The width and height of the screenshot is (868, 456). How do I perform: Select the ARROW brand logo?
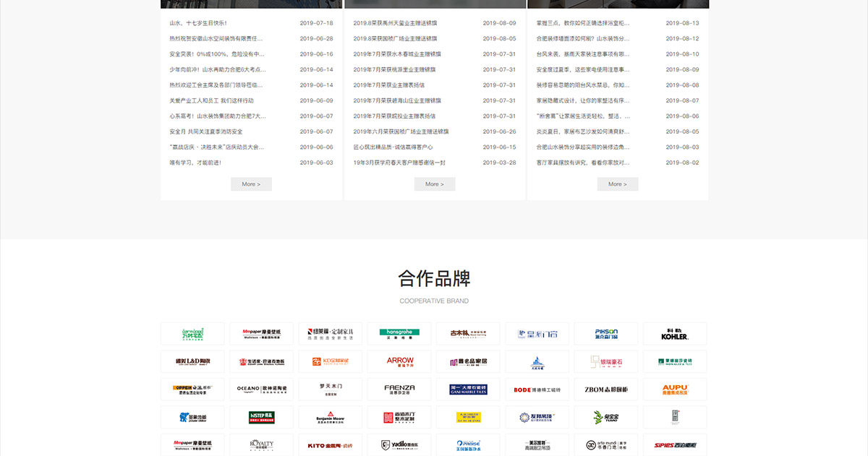[x=399, y=361]
